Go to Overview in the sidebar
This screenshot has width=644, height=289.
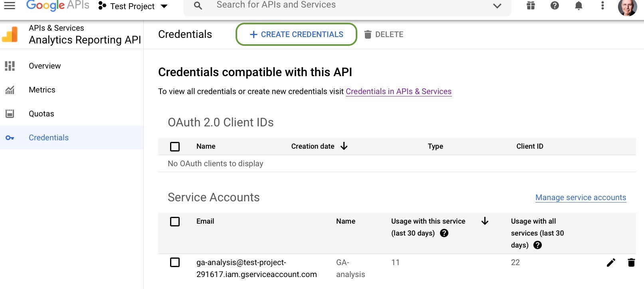click(x=45, y=66)
